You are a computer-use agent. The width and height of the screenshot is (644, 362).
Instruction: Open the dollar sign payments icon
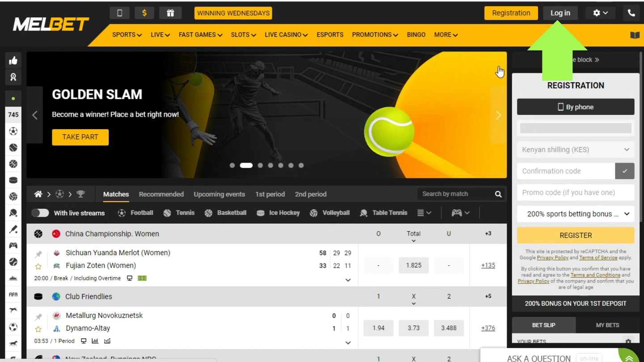point(144,13)
